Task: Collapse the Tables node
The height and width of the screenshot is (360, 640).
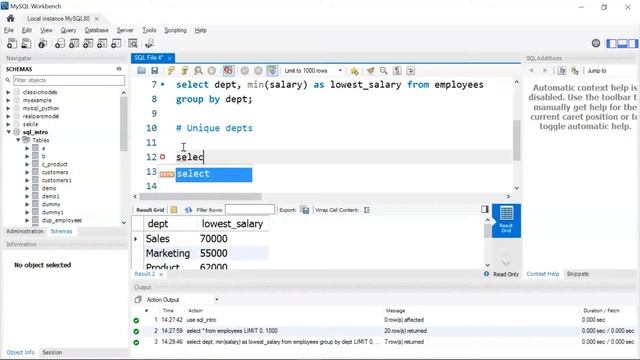Action: (18, 140)
